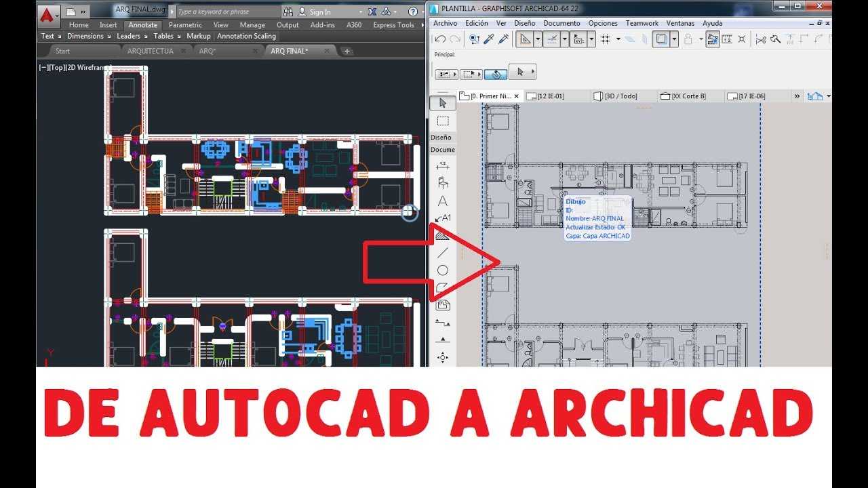Select the Inject Parameters syringe icon

[503, 39]
